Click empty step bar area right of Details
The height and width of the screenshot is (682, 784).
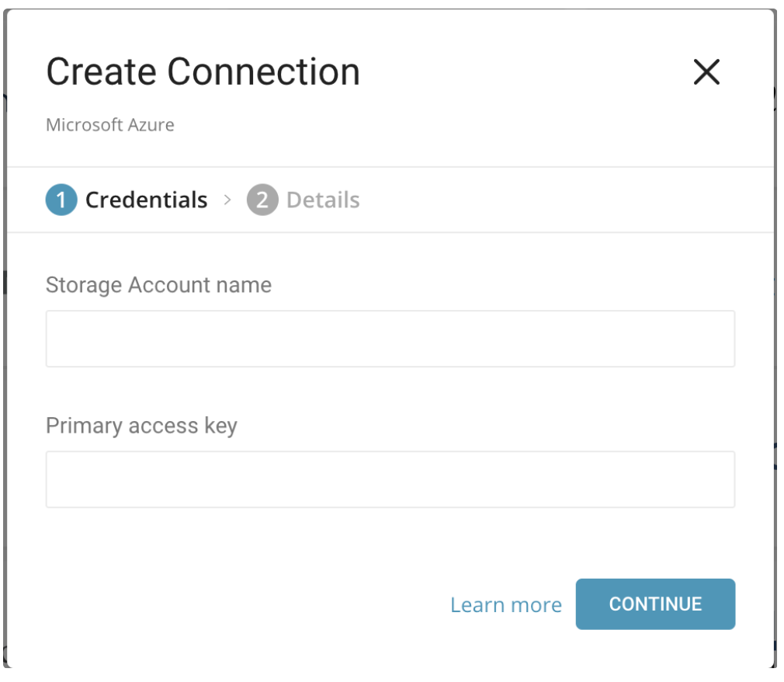pos(559,200)
